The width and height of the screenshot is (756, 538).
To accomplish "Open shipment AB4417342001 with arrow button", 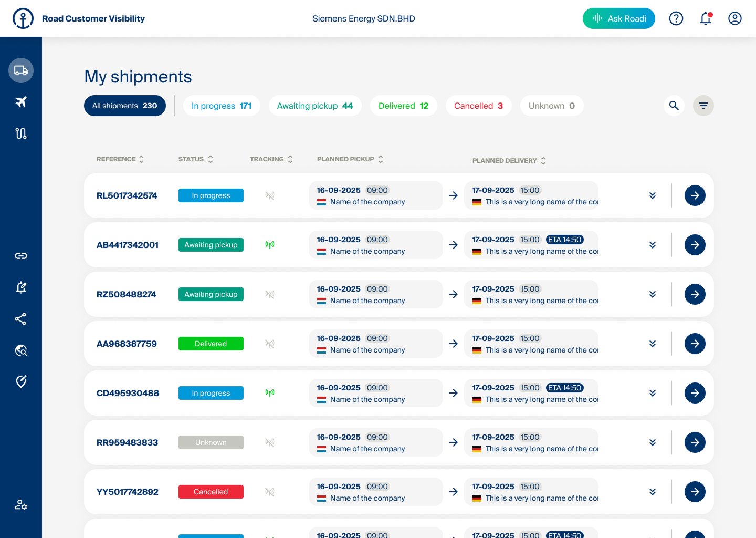I will click(695, 245).
